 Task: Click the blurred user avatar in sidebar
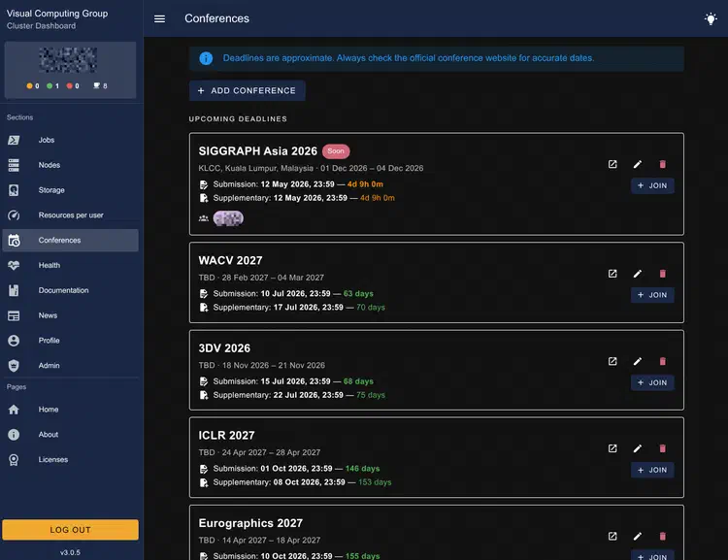click(68, 59)
